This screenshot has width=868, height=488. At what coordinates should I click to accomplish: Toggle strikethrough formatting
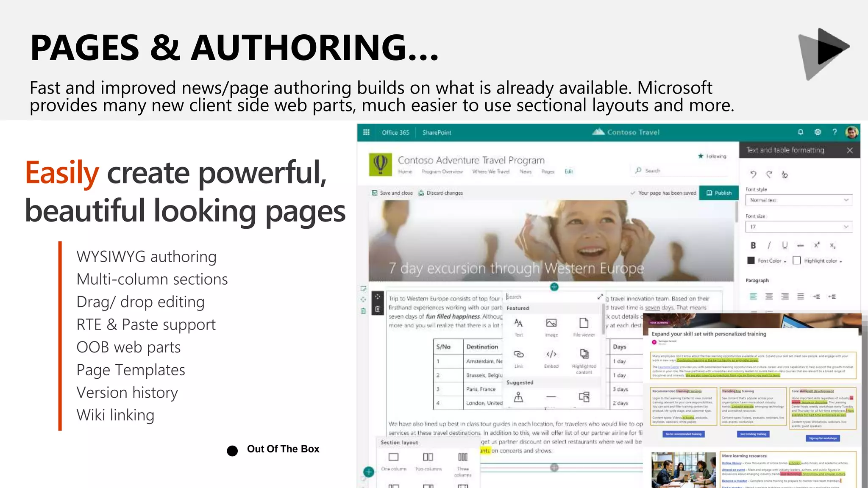tap(800, 245)
